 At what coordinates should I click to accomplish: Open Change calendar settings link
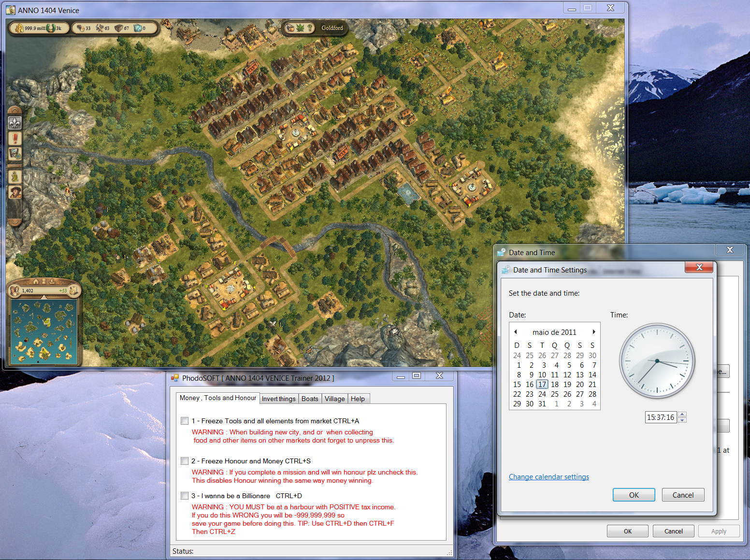549,477
